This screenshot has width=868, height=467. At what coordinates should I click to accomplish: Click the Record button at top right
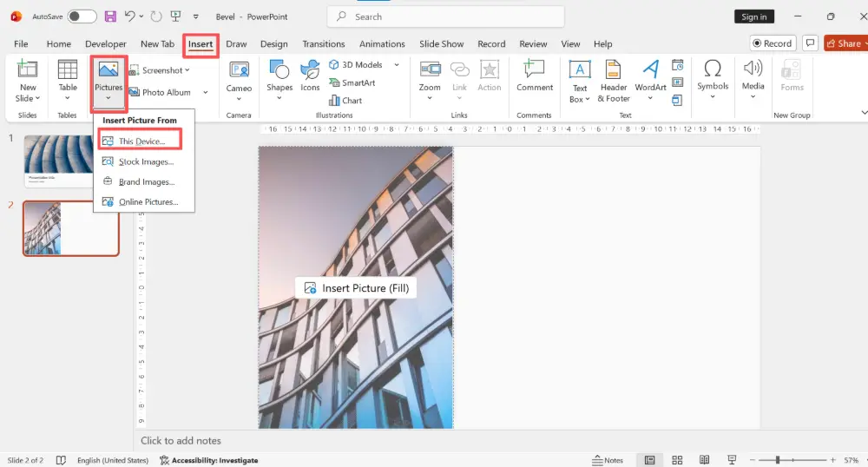coord(773,43)
